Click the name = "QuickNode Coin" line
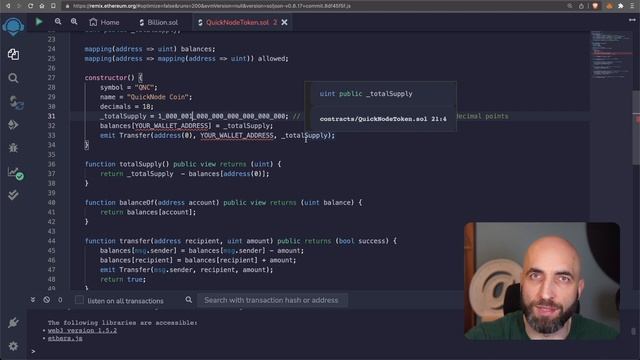640x360 pixels. pyautogui.click(x=146, y=97)
